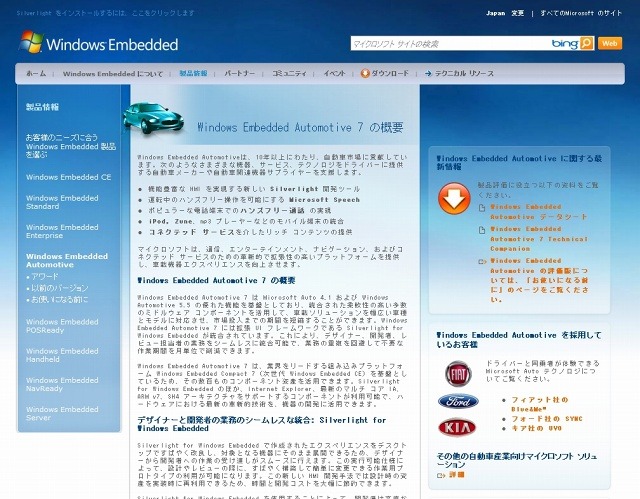The height and width of the screenshot is (499, 640).
Task: Open the 以前のバージョン sidebar sub-item
Action: [x=60, y=288]
